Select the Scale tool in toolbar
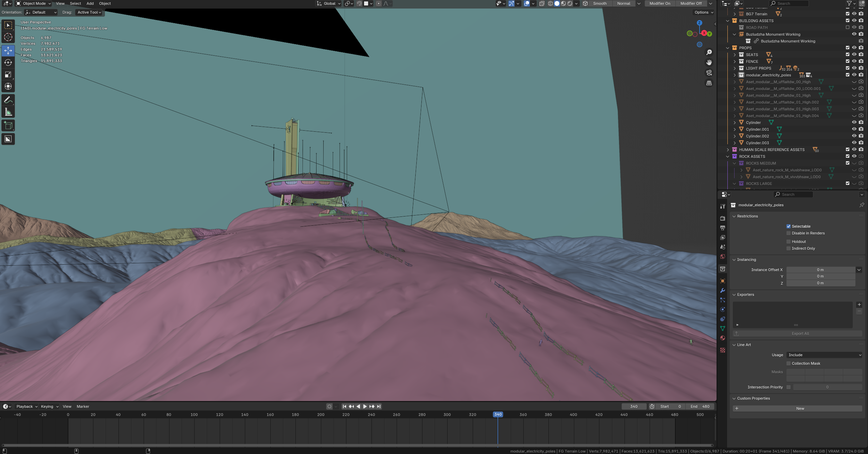This screenshot has height=454, width=868. coord(8,75)
